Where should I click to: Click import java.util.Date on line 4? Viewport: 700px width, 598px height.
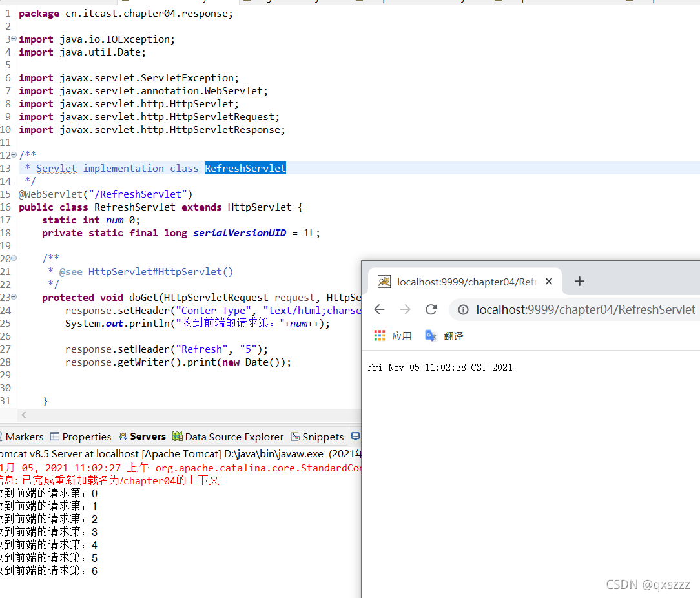pyautogui.click(x=82, y=52)
